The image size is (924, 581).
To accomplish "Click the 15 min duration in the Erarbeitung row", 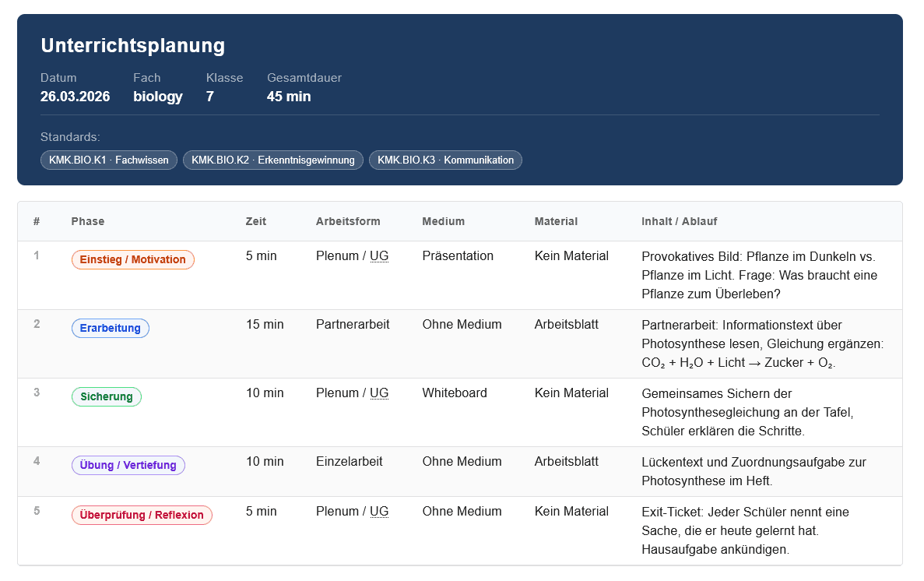I will pos(265,324).
